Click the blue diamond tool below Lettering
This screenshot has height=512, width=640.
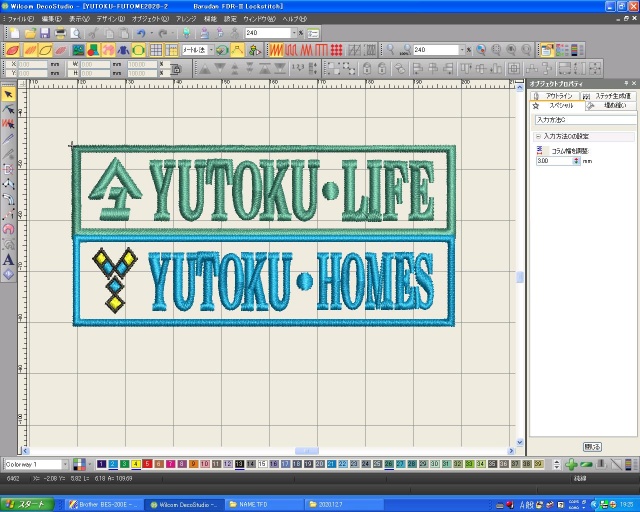click(9, 274)
